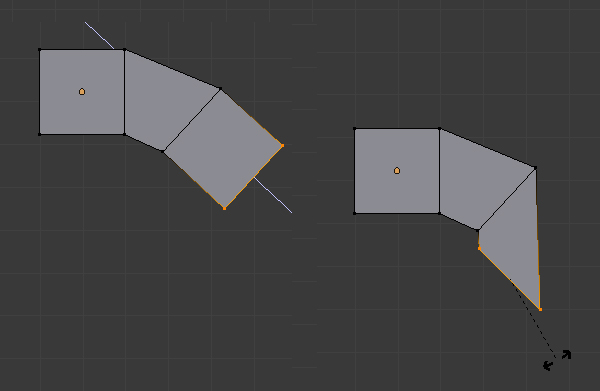Image resolution: width=600 pixels, height=391 pixels.
Task: Click the left mesh square's top-left vertex
Action: click(40, 50)
